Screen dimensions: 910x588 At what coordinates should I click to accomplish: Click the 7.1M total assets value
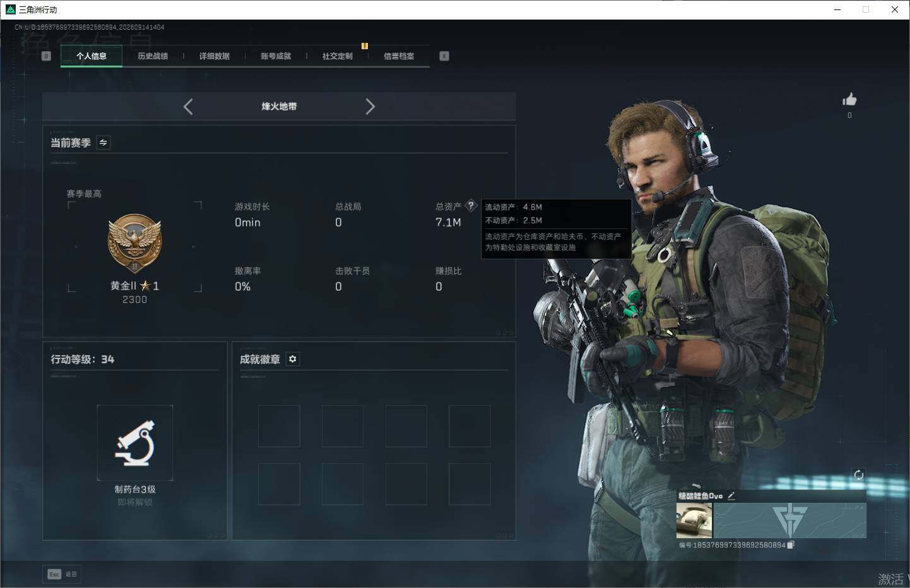448,222
